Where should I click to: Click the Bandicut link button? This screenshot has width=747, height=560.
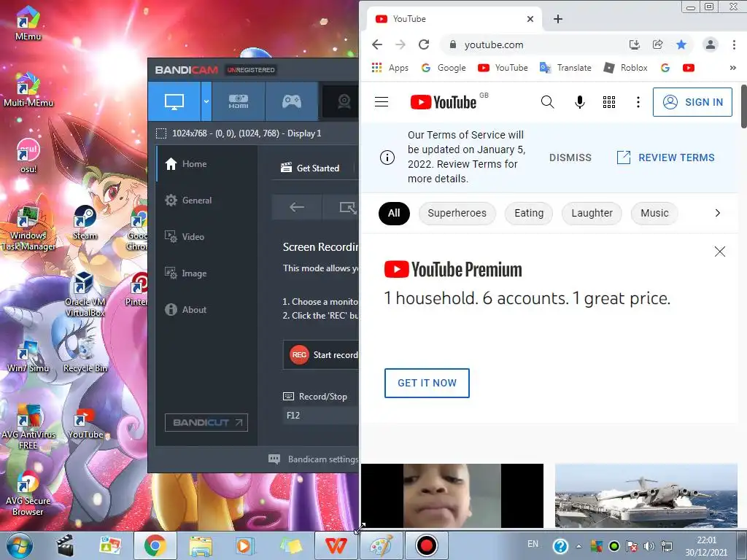(x=206, y=422)
